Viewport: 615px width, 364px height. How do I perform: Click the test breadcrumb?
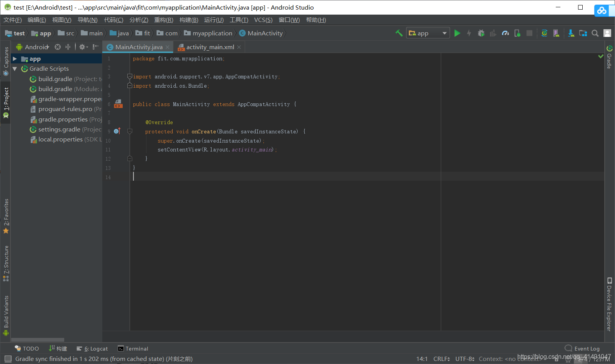click(15, 33)
